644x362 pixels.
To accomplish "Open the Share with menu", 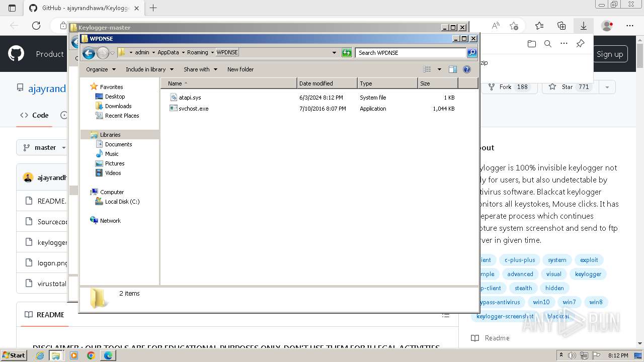I will (x=200, y=69).
